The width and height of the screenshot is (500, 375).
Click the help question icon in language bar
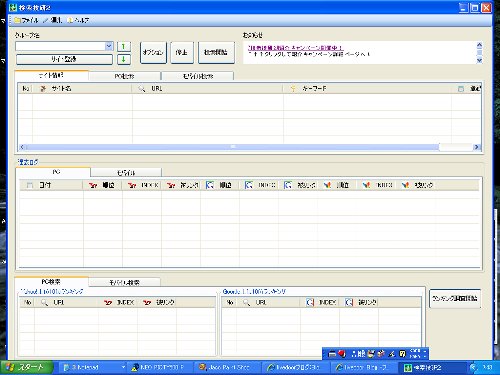pos(403,354)
